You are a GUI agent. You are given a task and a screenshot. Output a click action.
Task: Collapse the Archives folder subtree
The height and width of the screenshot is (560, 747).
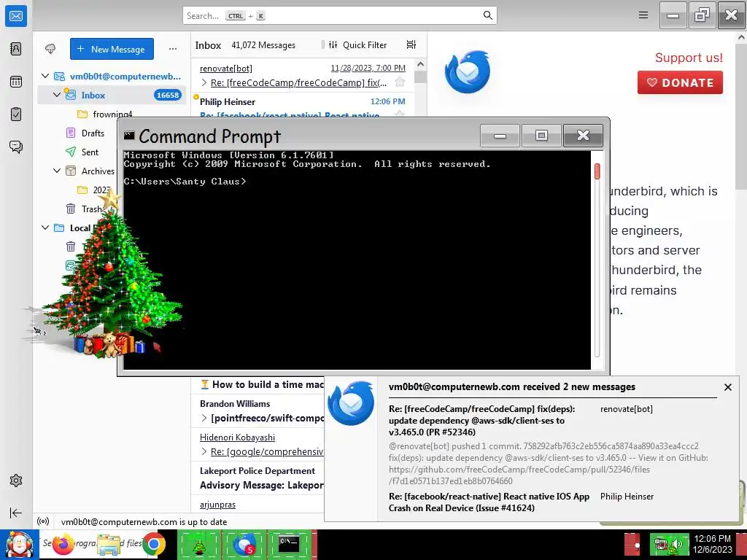pos(57,171)
